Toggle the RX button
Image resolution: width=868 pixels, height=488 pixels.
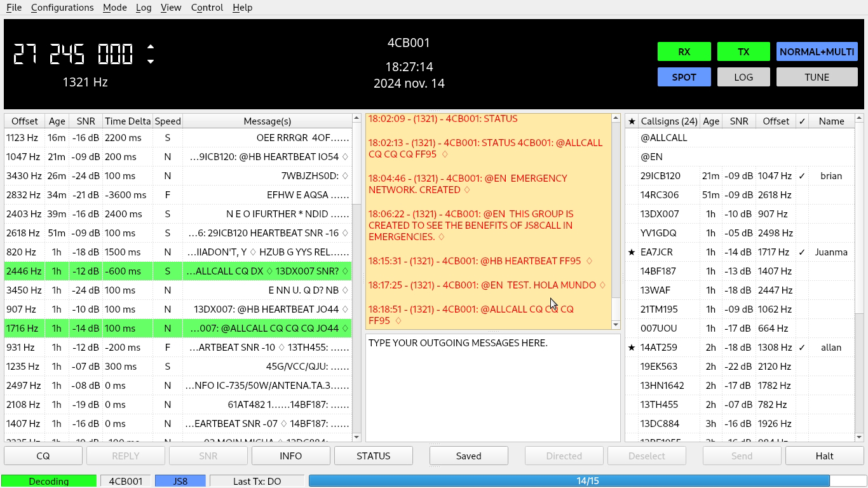[684, 51]
